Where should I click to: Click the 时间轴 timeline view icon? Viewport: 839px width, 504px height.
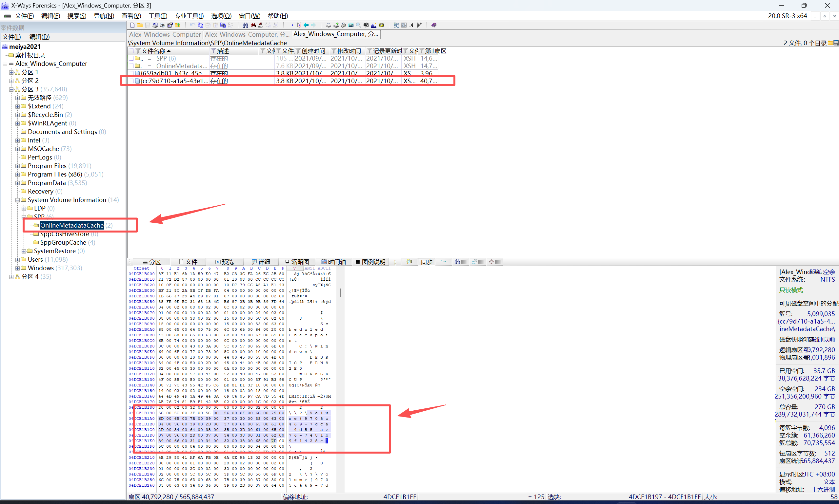point(335,262)
